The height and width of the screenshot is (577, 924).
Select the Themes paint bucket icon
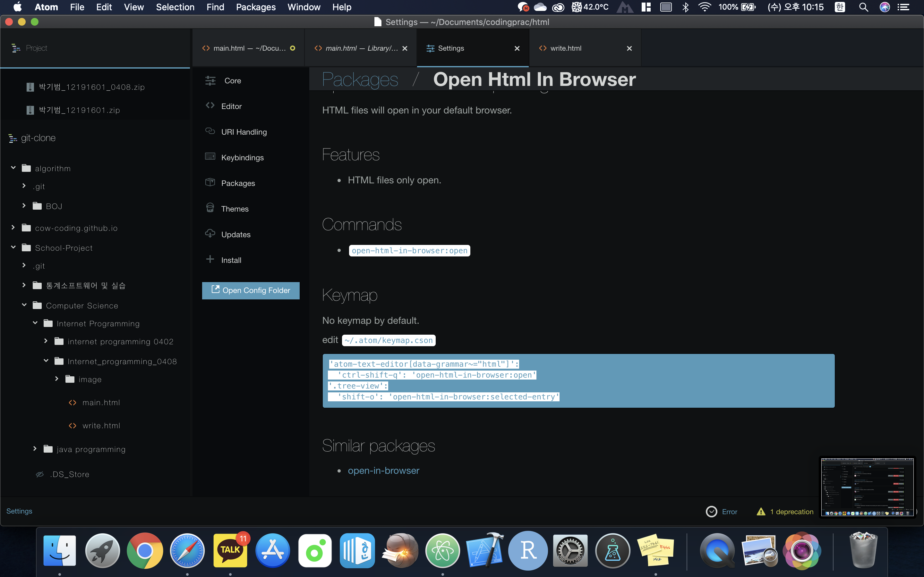click(x=210, y=208)
